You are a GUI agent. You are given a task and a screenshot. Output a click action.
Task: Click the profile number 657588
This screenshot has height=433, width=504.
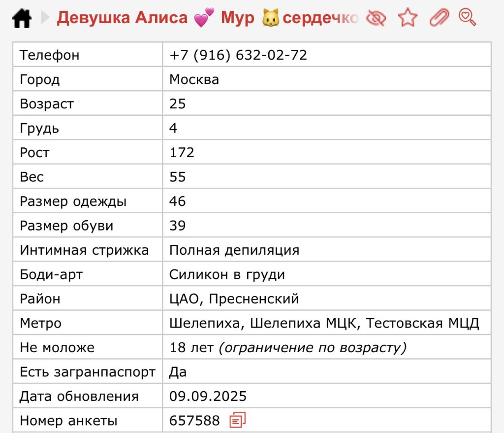pyautogui.click(x=194, y=421)
